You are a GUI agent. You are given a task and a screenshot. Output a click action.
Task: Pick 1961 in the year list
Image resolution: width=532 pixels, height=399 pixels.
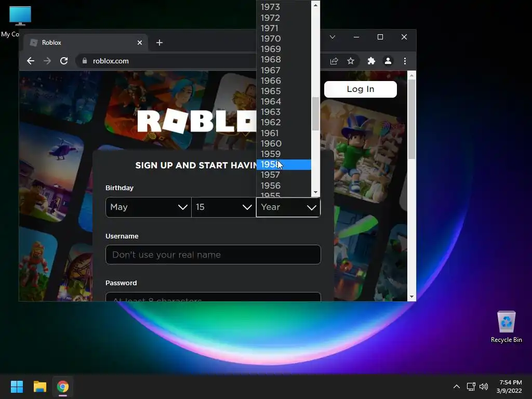coord(284,133)
